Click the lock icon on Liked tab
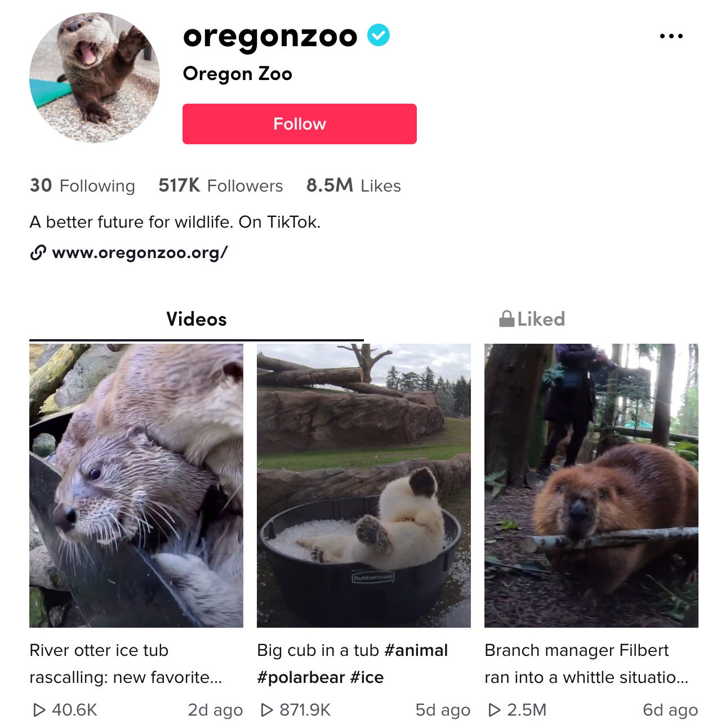The height and width of the screenshot is (728, 721). (x=506, y=319)
